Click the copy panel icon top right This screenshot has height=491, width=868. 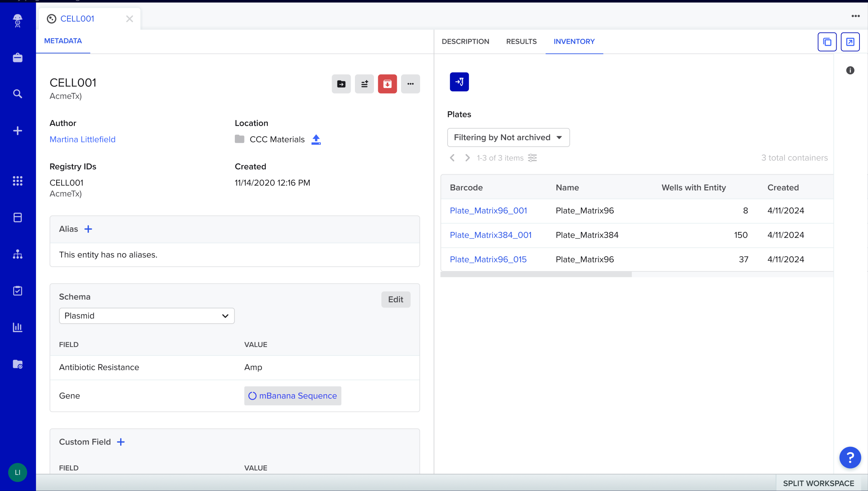pos(827,42)
